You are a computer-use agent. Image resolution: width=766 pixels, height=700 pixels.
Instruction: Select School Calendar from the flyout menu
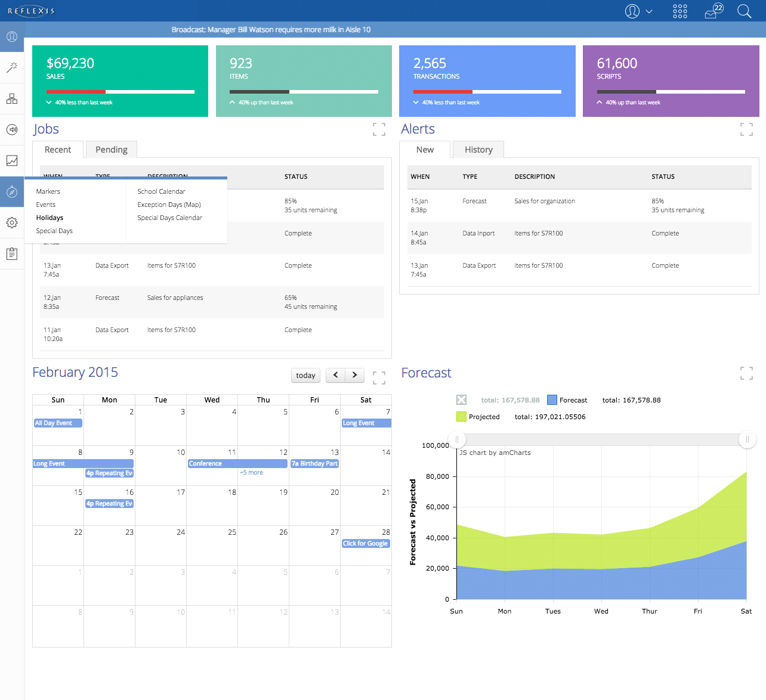click(x=161, y=191)
